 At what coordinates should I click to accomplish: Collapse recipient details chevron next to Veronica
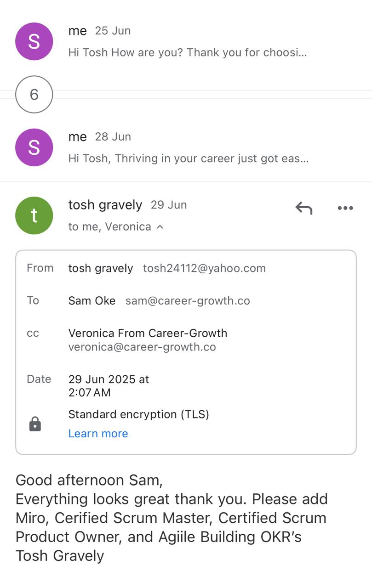(x=160, y=227)
